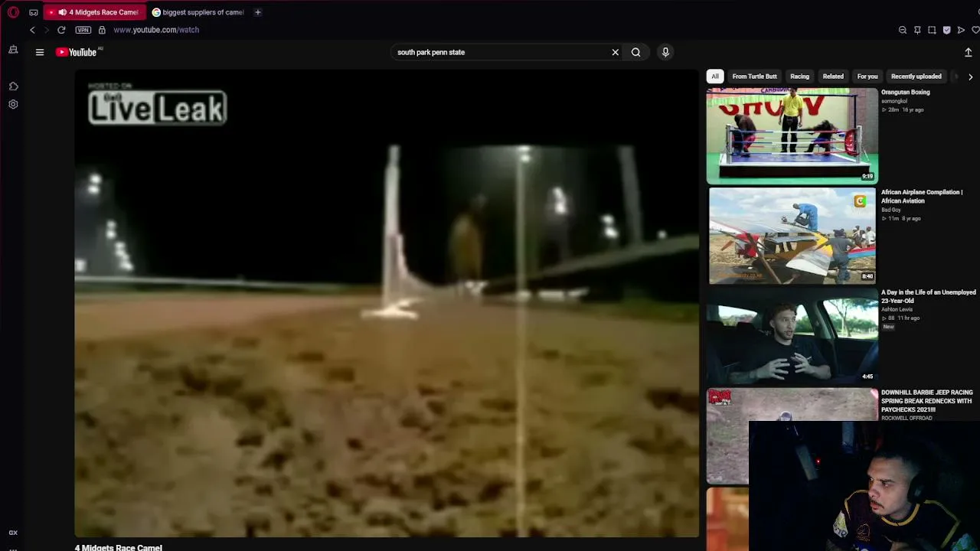Switch to the biggest suppliers of camel tab
The width and height of the screenshot is (980, 551).
198,12
